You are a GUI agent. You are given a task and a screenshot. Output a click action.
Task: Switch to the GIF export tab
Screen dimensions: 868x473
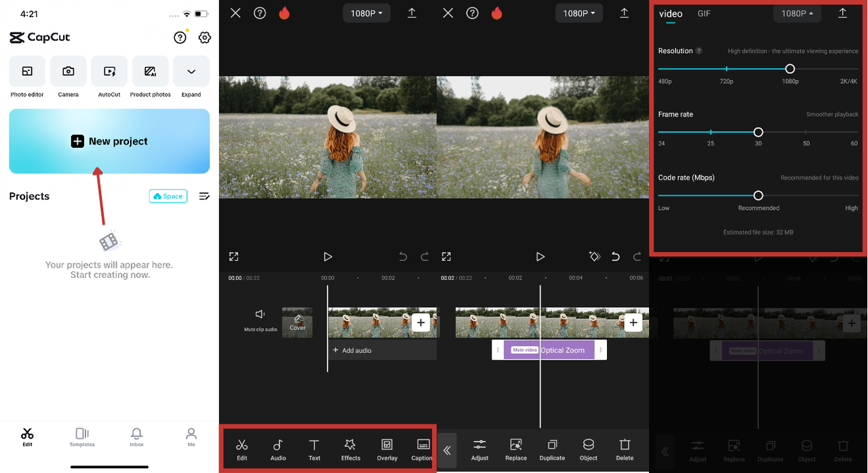point(704,14)
